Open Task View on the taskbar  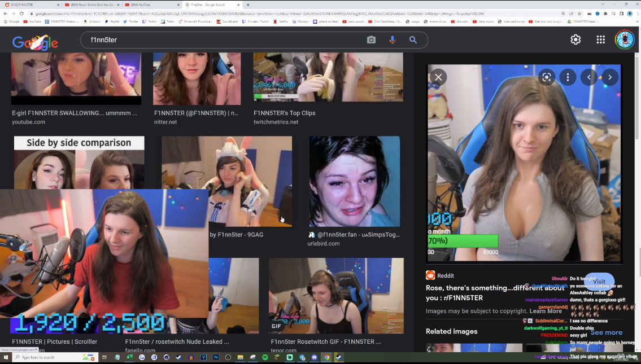104,357
